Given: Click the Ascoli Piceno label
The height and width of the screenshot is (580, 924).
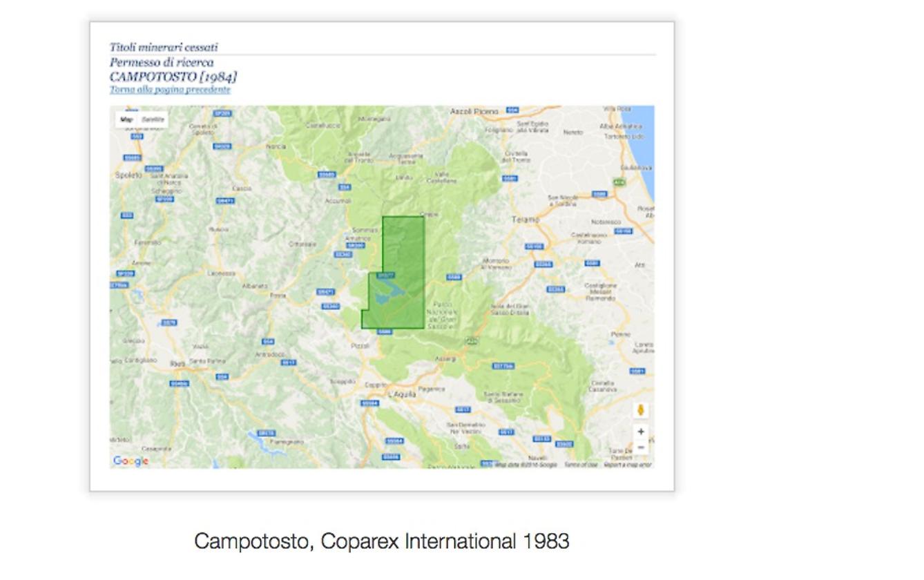Looking at the screenshot, I should point(474,110).
